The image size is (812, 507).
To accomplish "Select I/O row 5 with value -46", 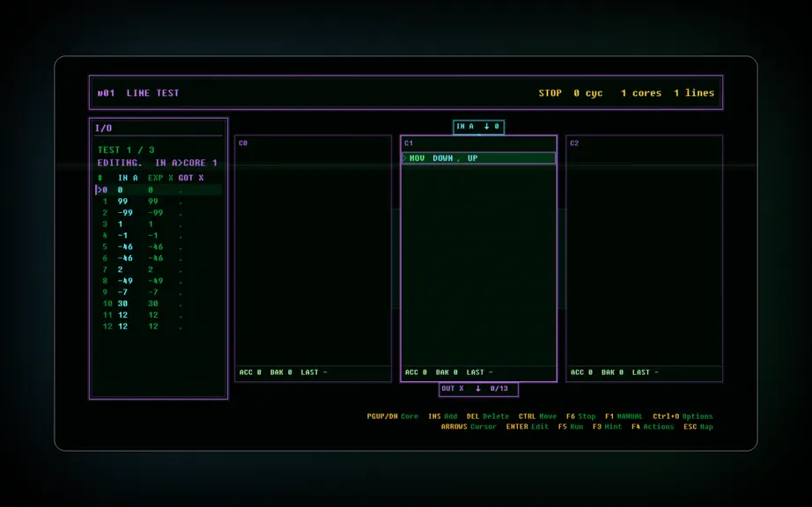I will [x=159, y=246].
